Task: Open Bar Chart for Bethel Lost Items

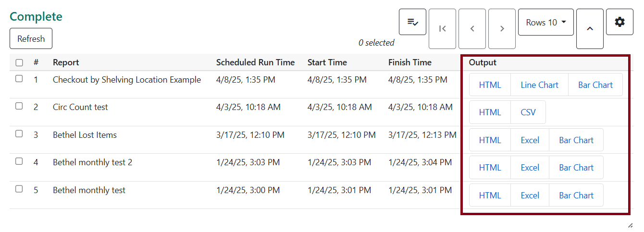Action: coord(576,140)
